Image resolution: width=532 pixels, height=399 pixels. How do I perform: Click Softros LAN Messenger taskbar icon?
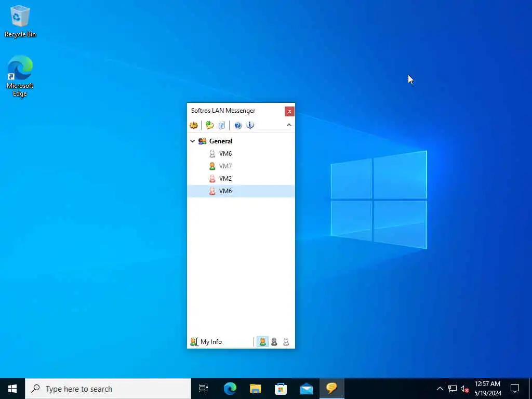[331, 389]
